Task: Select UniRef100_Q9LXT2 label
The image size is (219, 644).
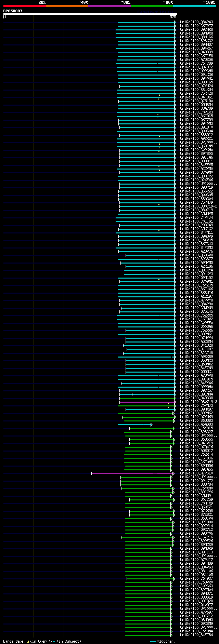Action: (x=196, y=481)
